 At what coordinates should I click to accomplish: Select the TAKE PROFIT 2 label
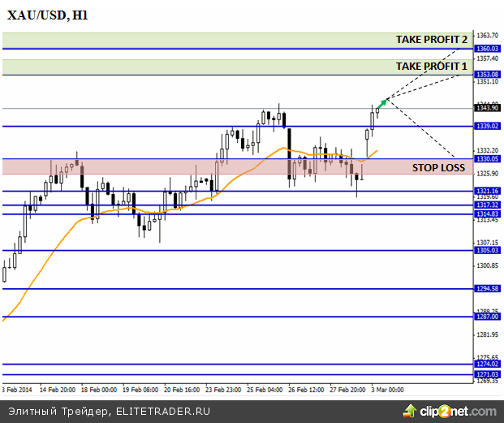[x=431, y=39]
